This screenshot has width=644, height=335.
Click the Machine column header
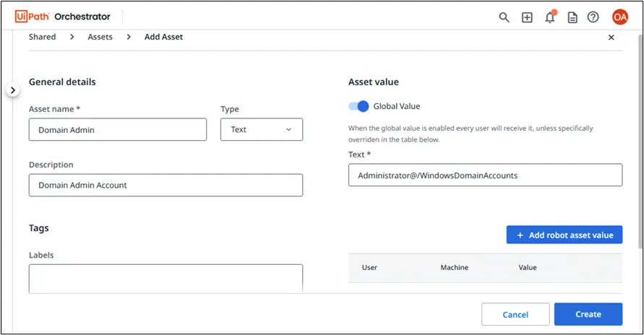pos(454,267)
